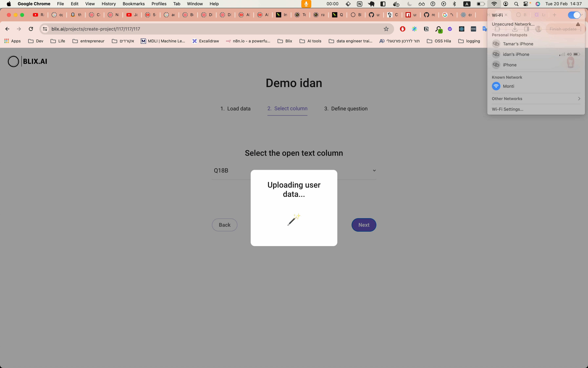Connect to the hotspot named iPhone

[536, 65]
